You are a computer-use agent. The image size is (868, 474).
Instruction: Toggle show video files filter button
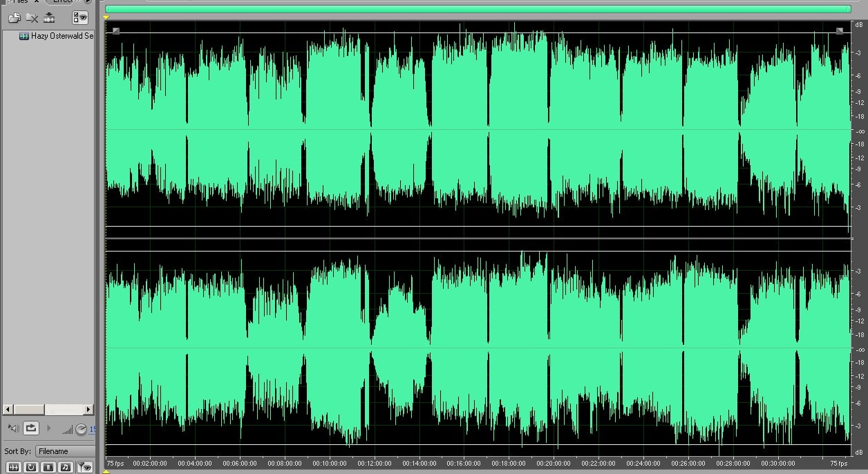pyautogui.click(x=48, y=467)
